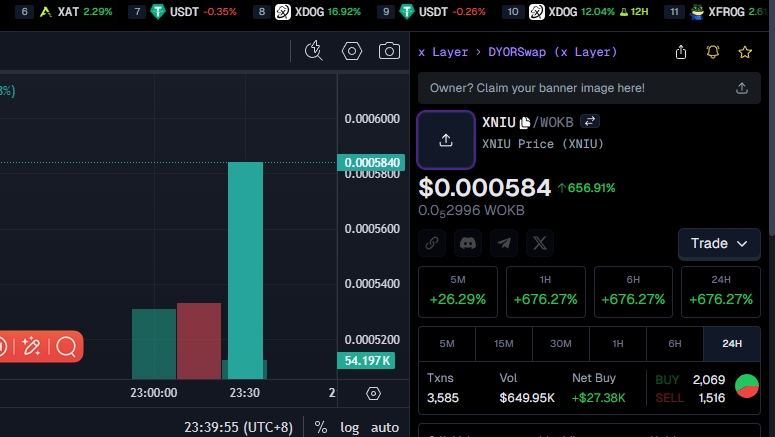Open chart timezone 23:39:55 (UTC+8)
Image resolution: width=775 pixels, height=437 pixels.
[238, 427]
